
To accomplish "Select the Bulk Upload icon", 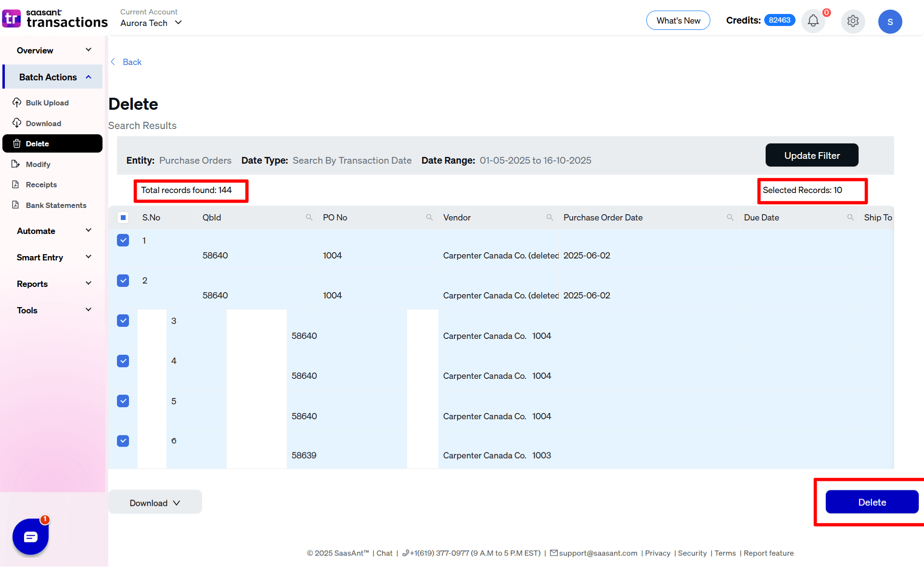I will pos(17,103).
